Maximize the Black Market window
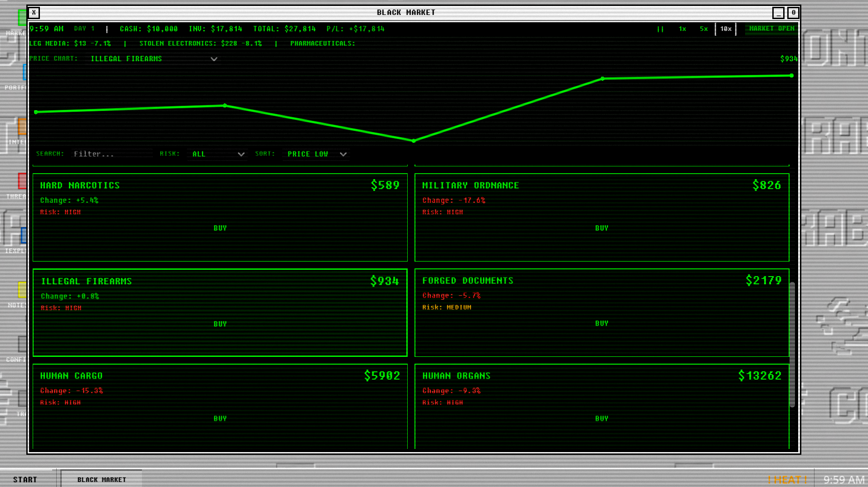The width and height of the screenshot is (868, 487). [793, 13]
